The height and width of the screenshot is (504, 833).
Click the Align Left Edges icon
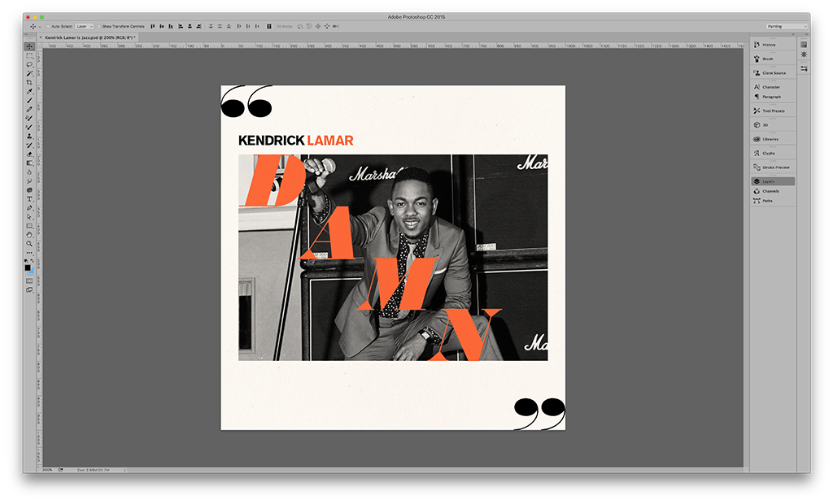click(181, 26)
